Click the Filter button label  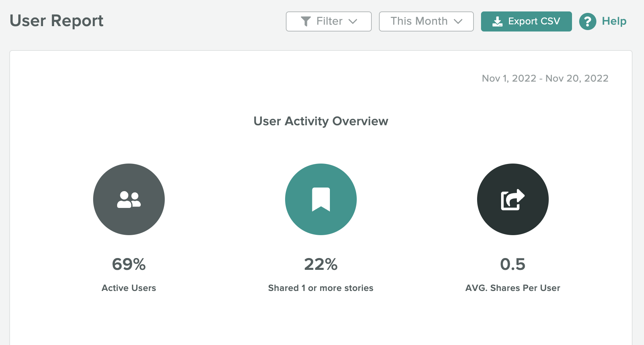tap(329, 21)
